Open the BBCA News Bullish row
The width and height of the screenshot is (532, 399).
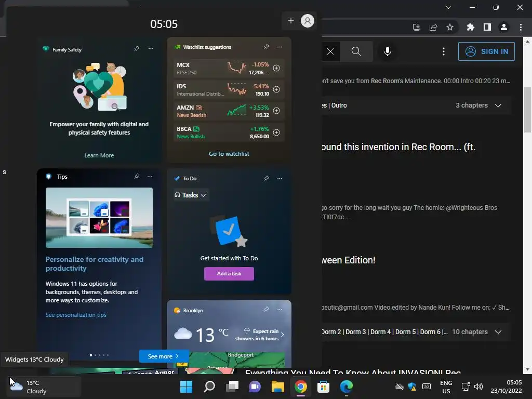pos(229,132)
